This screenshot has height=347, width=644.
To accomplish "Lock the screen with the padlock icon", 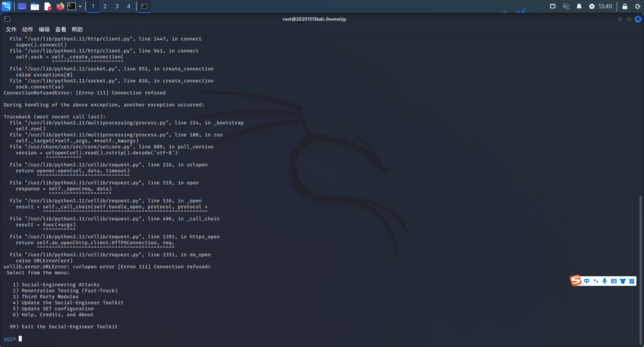I will (x=625, y=6).
